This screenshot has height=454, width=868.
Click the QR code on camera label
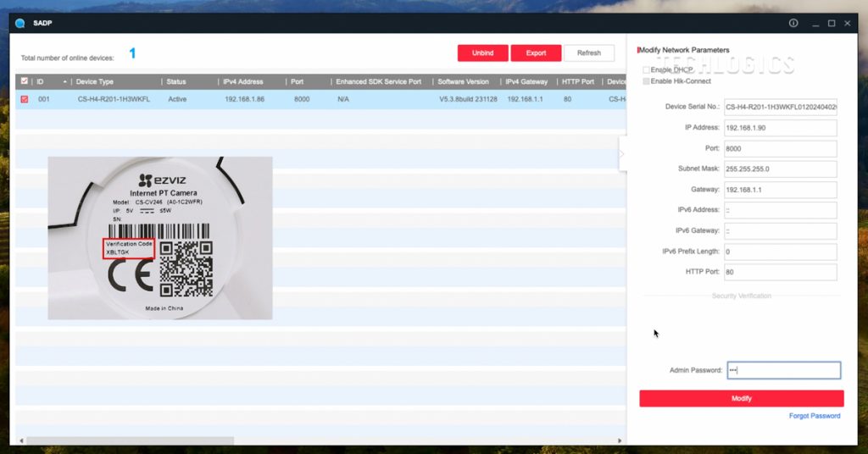click(186, 269)
